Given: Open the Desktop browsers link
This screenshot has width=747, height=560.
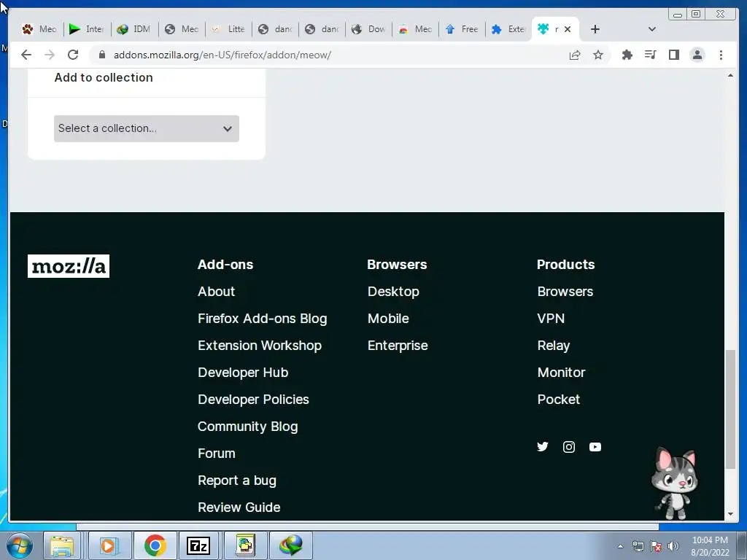Looking at the screenshot, I should click(393, 292).
